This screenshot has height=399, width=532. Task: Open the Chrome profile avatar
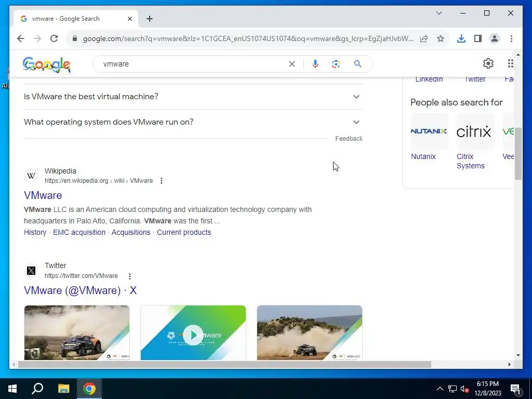tap(495, 38)
